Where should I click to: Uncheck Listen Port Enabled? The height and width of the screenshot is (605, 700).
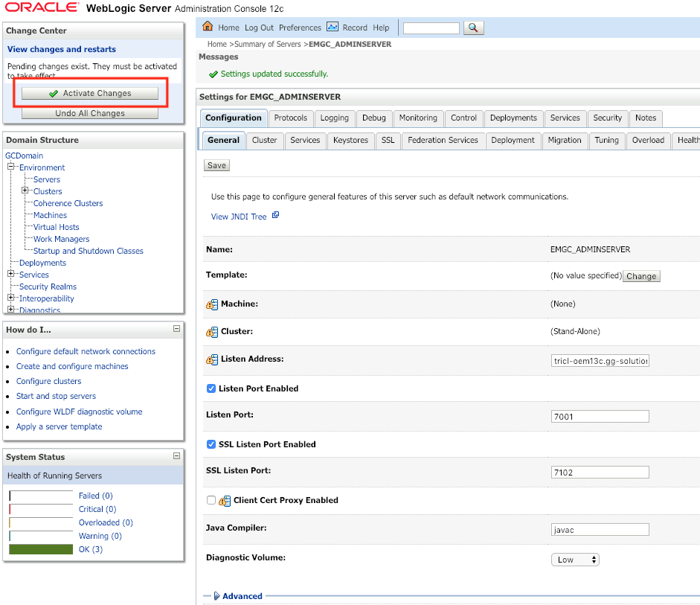[x=211, y=388]
